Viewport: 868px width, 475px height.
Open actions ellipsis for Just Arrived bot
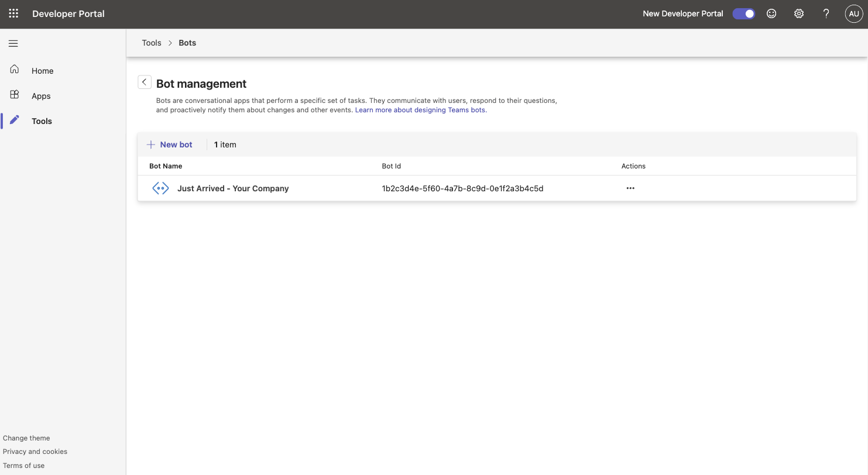[630, 188]
